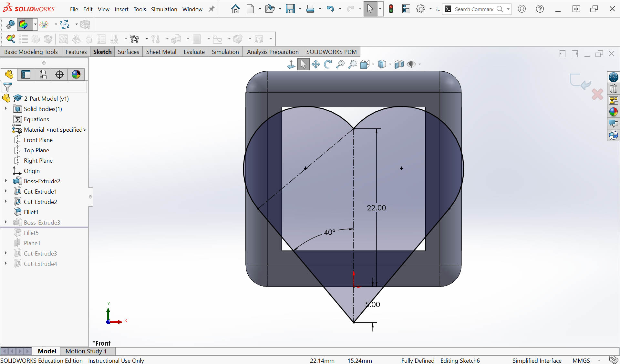Click the MMGS unit system button
This screenshot has height=364, width=620.
pos(581,360)
